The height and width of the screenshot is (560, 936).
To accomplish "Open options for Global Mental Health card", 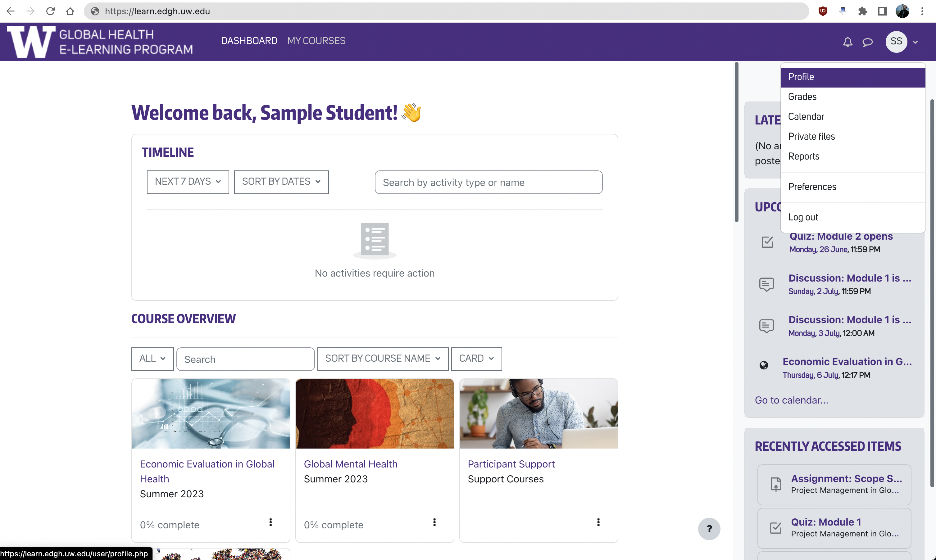I will (434, 522).
